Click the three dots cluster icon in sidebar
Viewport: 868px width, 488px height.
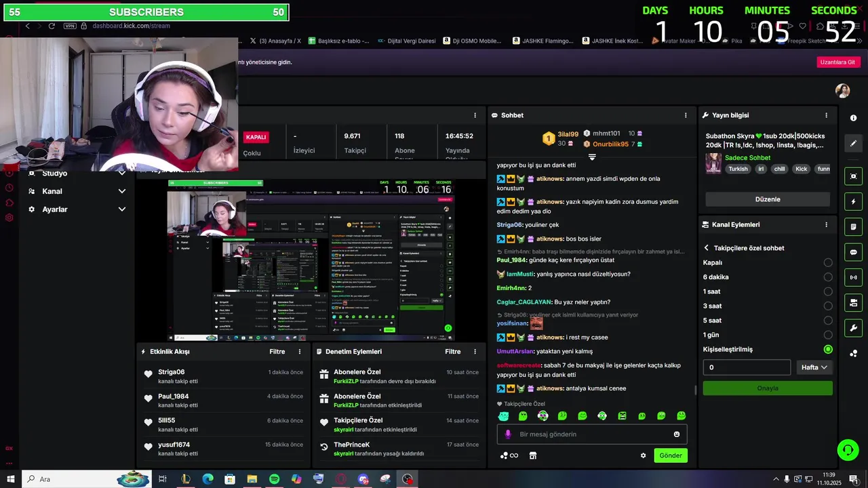853,353
